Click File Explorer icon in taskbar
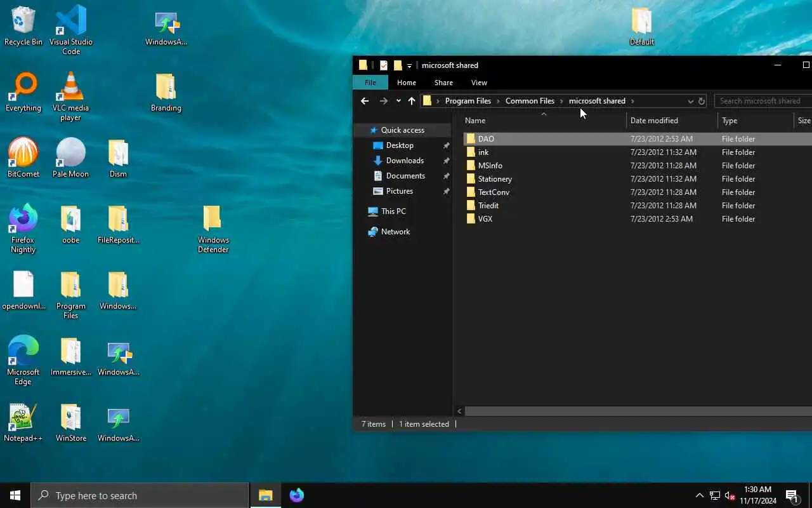812x508 pixels. coord(265,495)
